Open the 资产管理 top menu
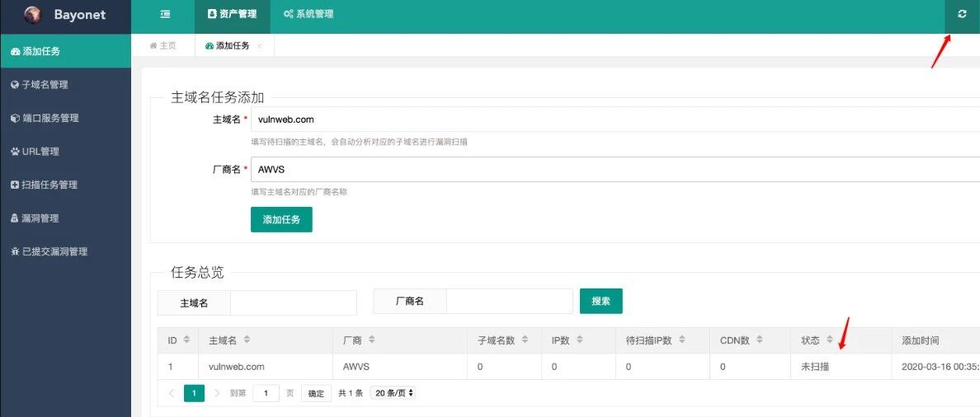The width and height of the screenshot is (980, 417). pyautogui.click(x=232, y=14)
